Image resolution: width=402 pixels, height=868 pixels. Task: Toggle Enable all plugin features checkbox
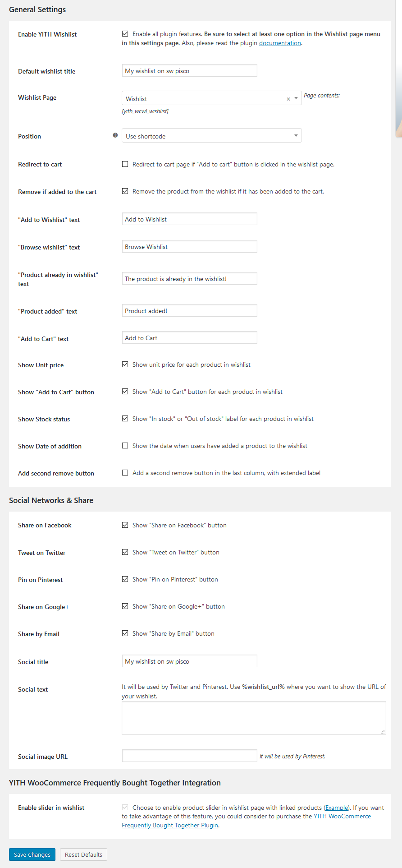[x=125, y=34]
